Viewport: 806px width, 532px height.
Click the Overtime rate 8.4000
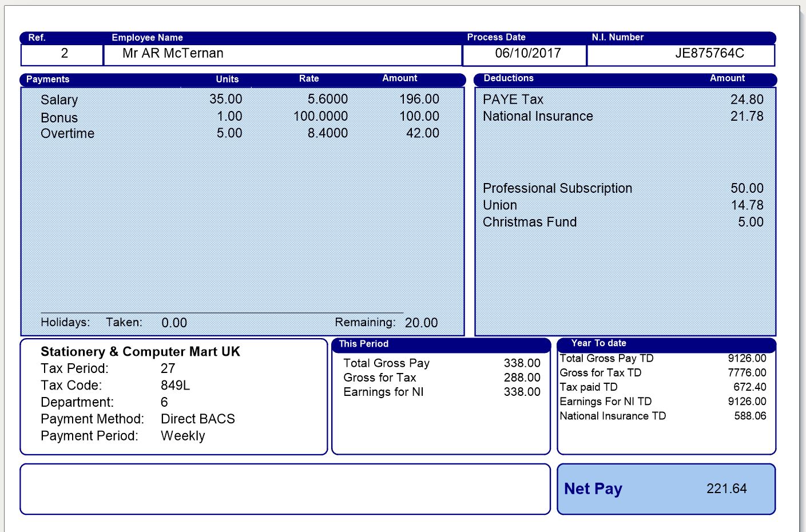327,133
